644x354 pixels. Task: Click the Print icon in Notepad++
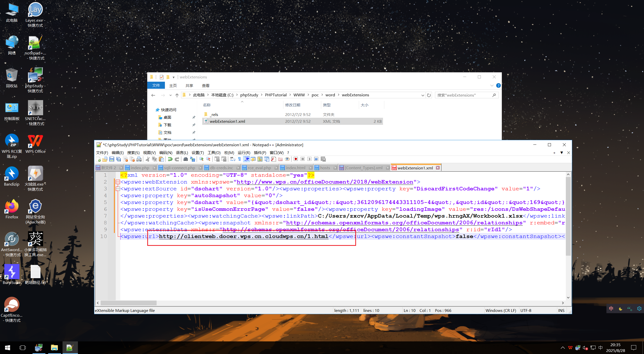139,159
